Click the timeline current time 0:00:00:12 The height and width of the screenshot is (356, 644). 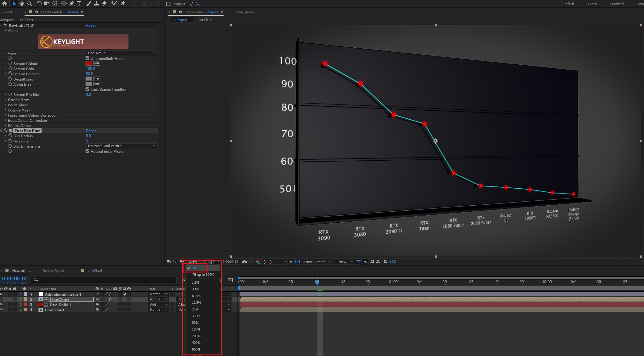[x=14, y=279]
